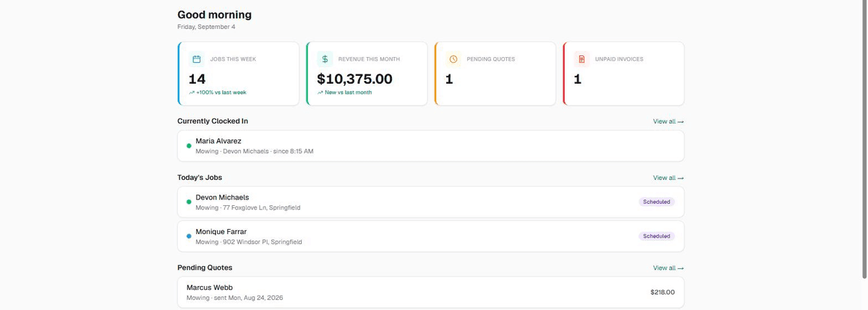Image resolution: width=868 pixels, height=310 pixels.
Task: Open View all for Pending Quotes
Action: 668,268
